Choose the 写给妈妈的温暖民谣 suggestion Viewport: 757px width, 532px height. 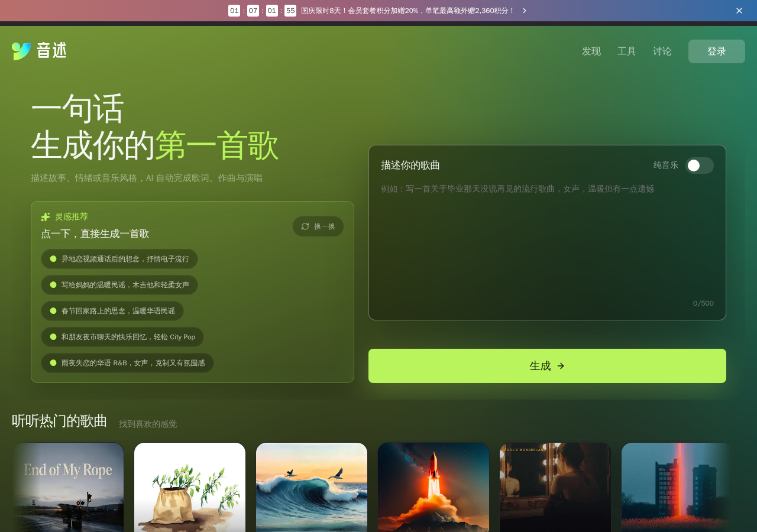click(x=119, y=285)
